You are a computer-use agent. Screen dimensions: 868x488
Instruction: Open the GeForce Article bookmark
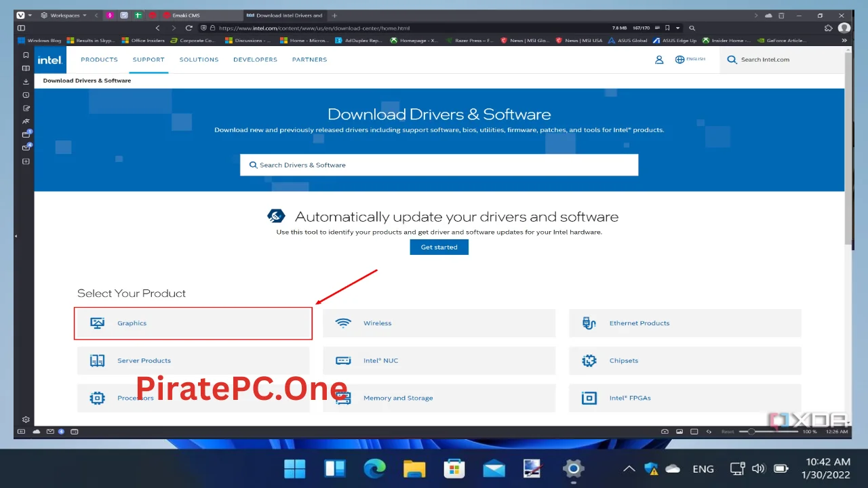pyautogui.click(x=781, y=41)
